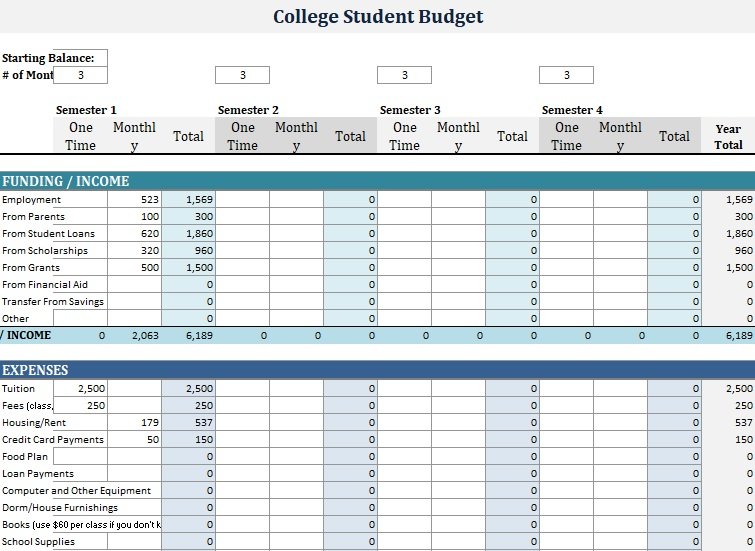Click the From Parents row label

(33, 217)
